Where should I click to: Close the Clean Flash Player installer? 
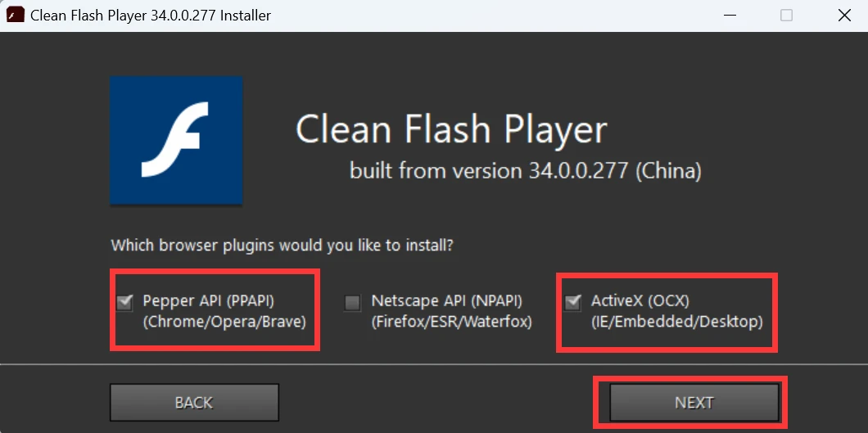[x=843, y=16]
